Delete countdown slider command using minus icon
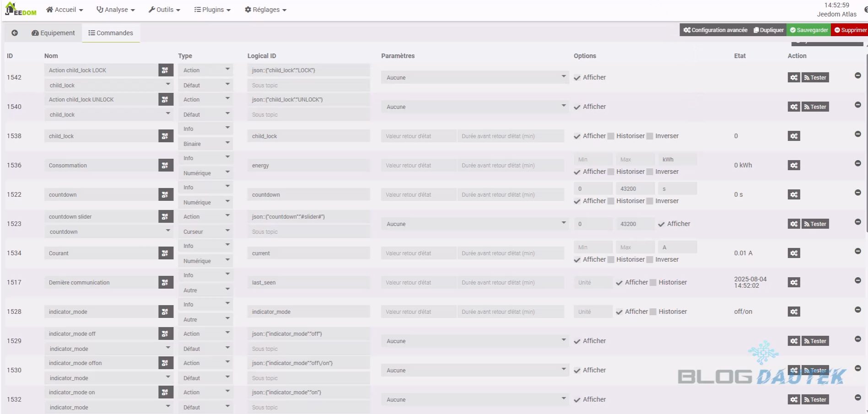Image resolution: width=868 pixels, height=414 pixels. coord(858,222)
